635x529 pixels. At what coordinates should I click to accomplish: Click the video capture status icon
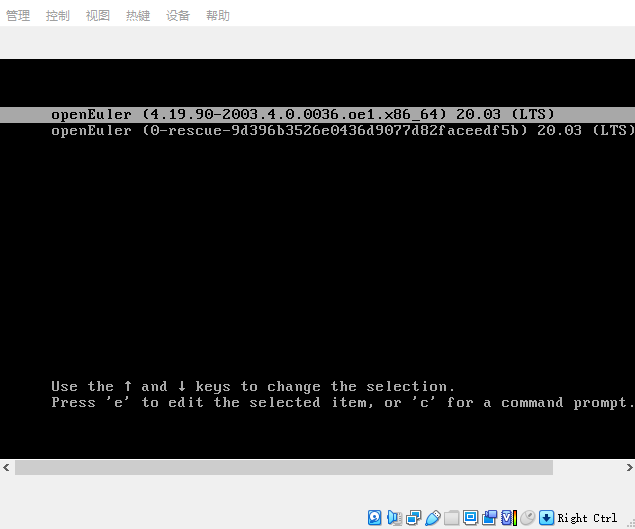[489, 517]
